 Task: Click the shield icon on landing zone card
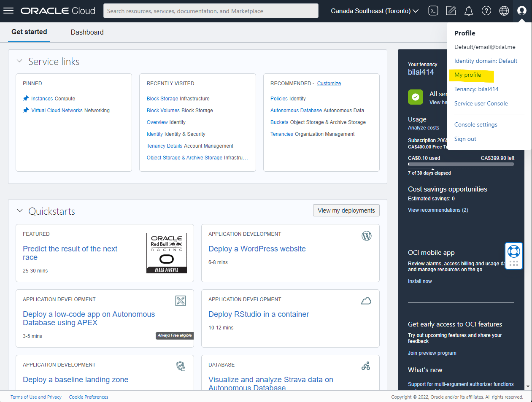pos(181,366)
